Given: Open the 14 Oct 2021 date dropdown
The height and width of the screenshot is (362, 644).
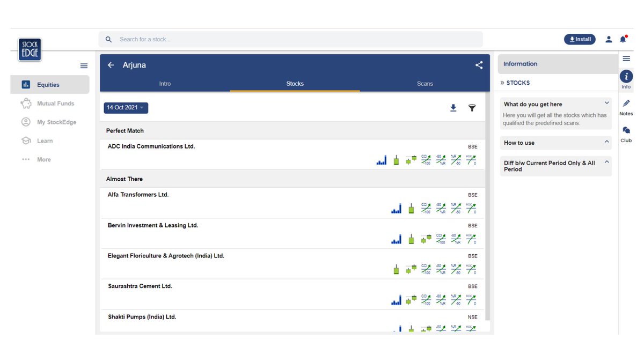Looking at the screenshot, I should (126, 108).
